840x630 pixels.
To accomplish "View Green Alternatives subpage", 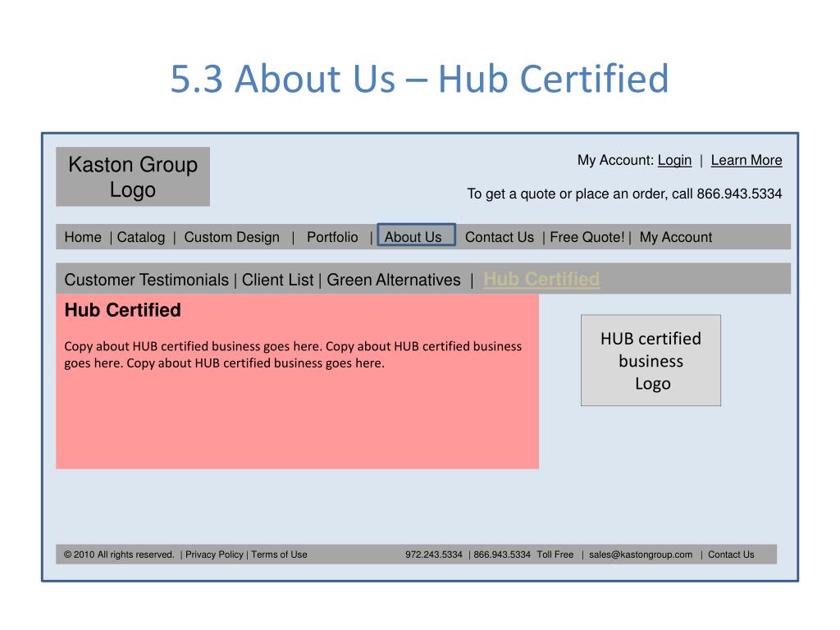I will [x=394, y=280].
